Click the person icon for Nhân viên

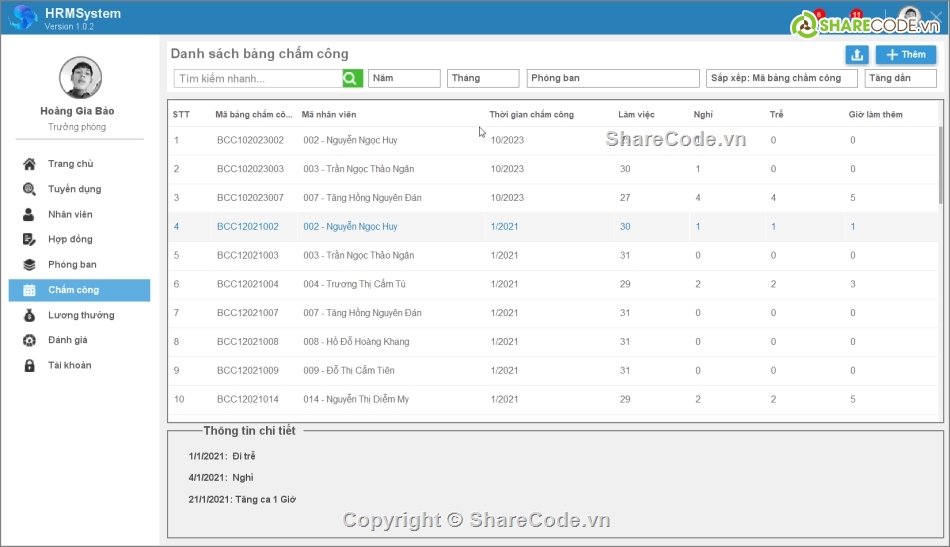click(29, 214)
